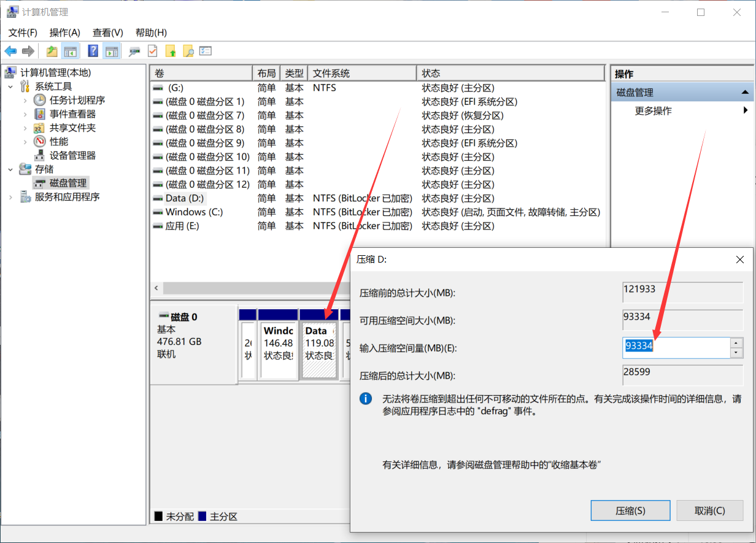Click the export list icon in toolbar

206,51
